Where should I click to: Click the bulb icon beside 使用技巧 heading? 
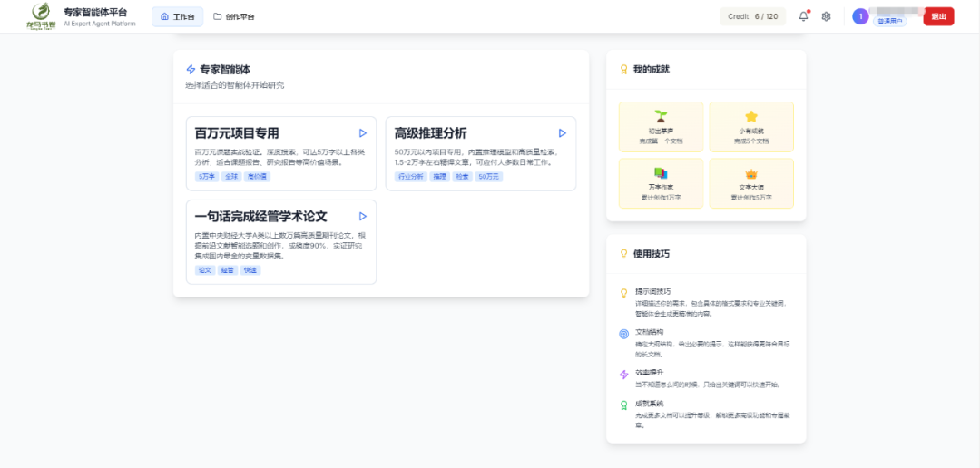623,254
